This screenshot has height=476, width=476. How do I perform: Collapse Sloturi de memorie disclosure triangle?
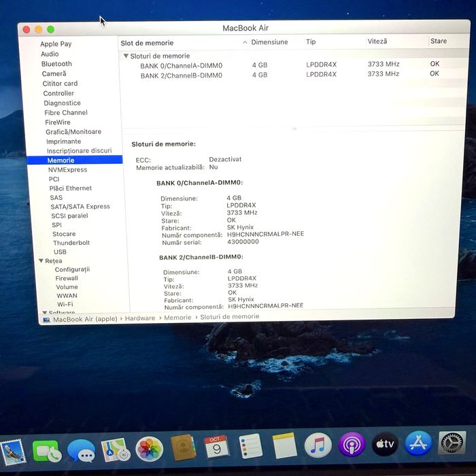click(126, 56)
